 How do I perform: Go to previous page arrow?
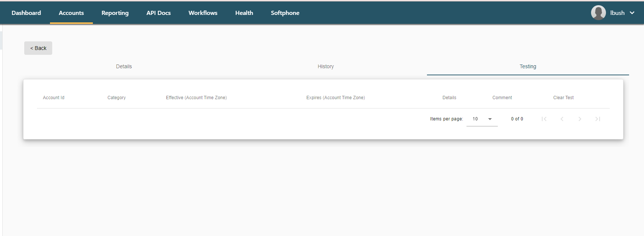pos(562,119)
